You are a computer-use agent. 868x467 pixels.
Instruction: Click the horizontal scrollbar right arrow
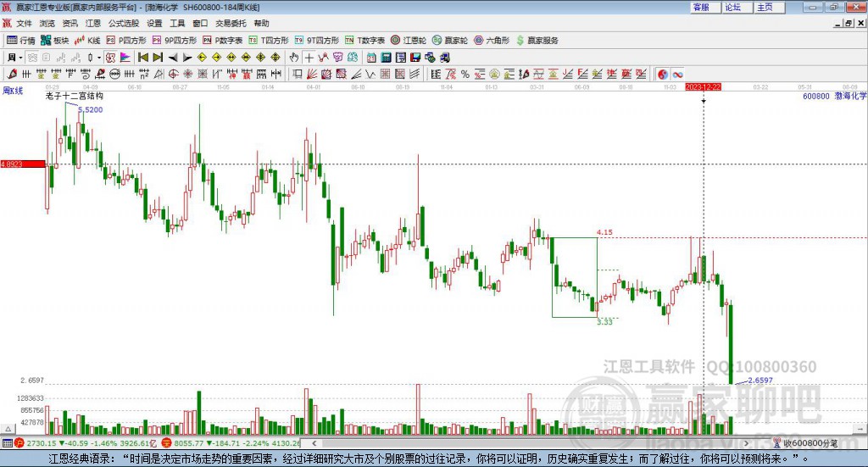pyautogui.click(x=746, y=443)
